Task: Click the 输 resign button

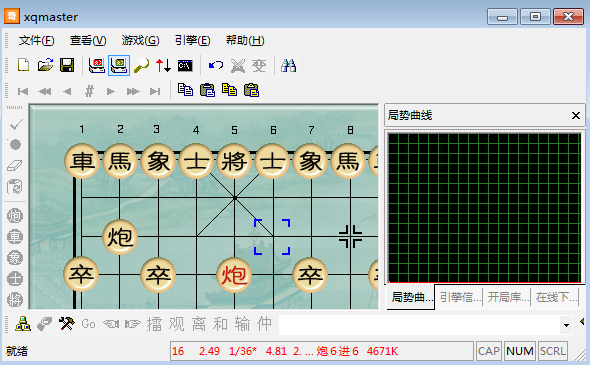Action: (242, 324)
